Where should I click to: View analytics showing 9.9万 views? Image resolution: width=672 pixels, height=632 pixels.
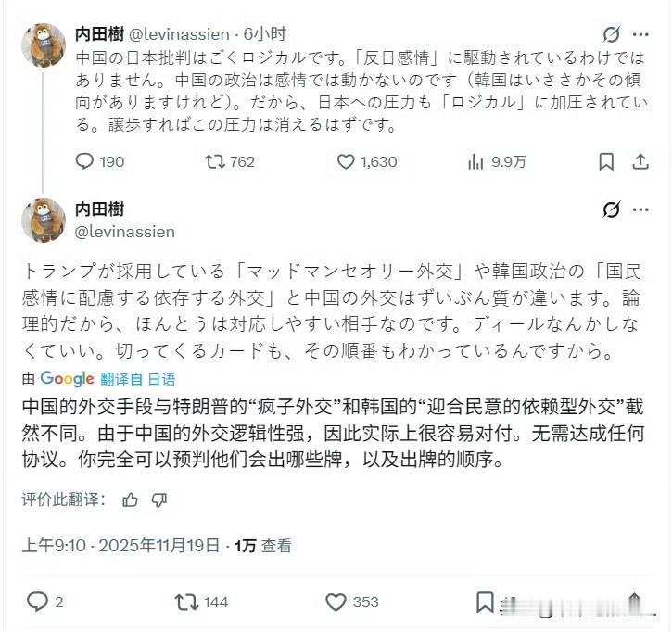477,161
